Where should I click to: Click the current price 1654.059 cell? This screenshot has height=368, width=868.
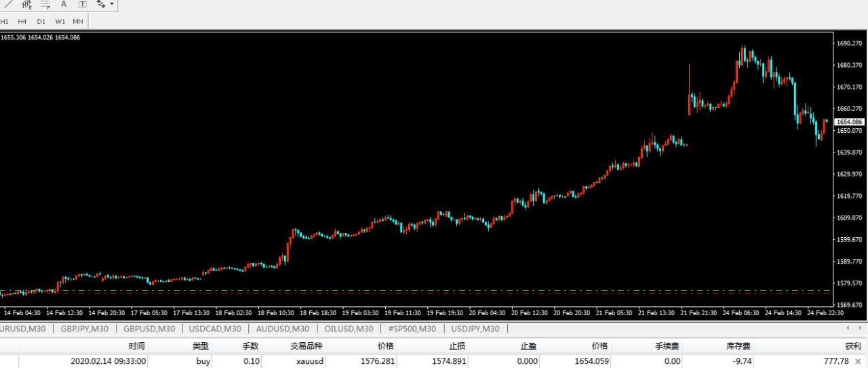pos(591,361)
